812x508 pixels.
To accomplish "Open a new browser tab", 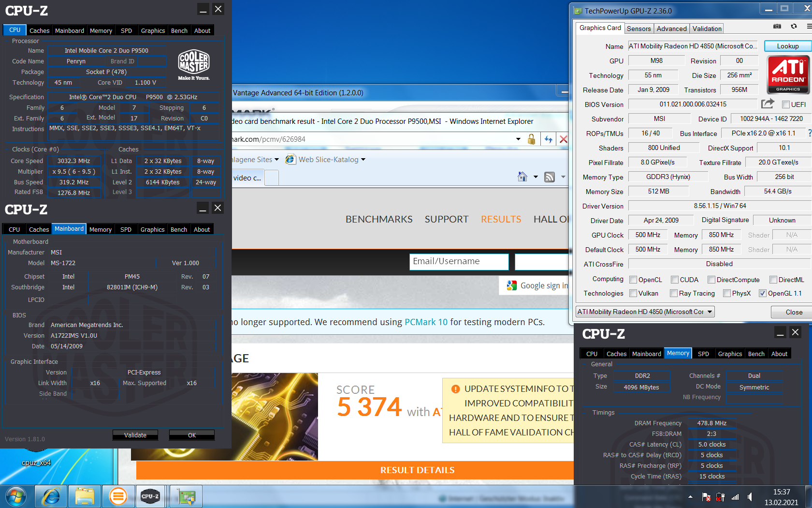I will click(x=272, y=178).
